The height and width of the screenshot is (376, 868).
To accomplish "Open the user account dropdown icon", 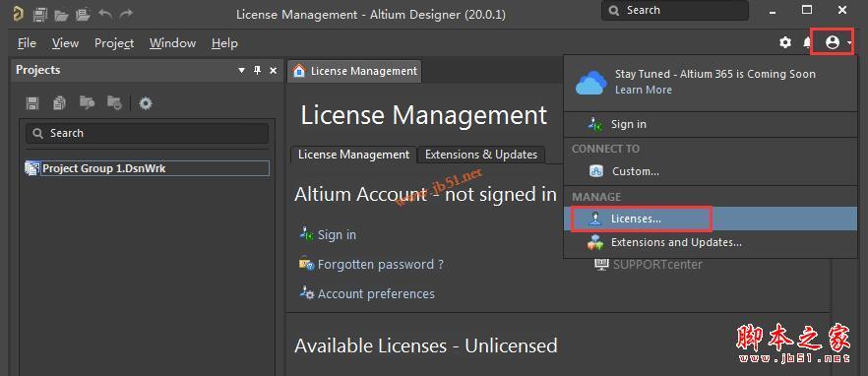I will [x=833, y=42].
